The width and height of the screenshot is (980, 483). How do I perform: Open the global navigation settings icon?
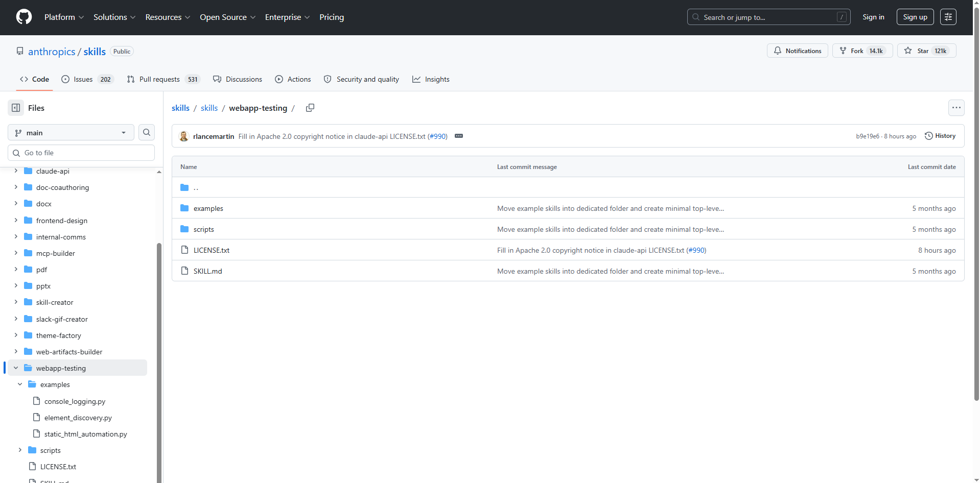(x=948, y=17)
